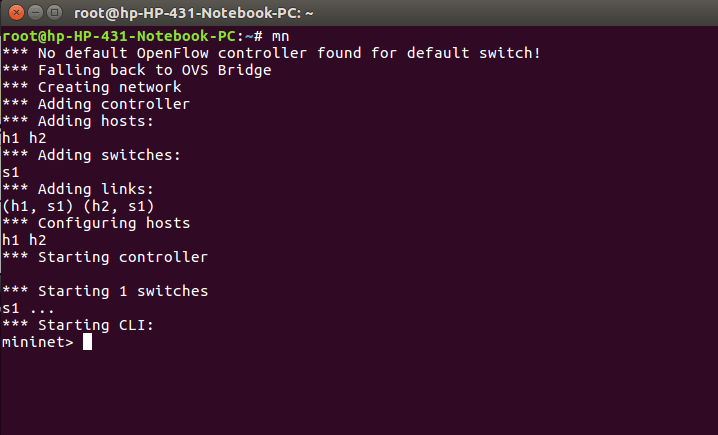Click the mininet> prompt input cursor

[87, 342]
